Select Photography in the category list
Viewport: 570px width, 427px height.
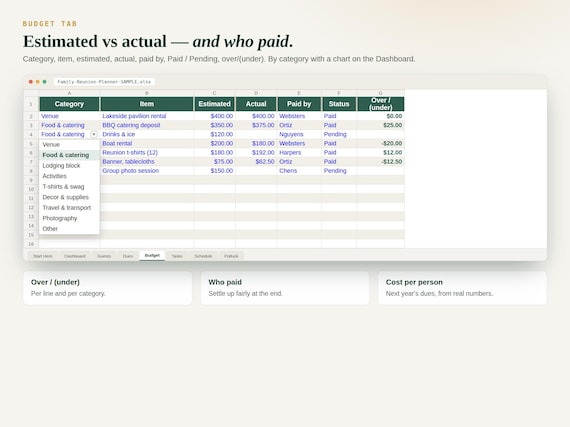(x=69, y=218)
